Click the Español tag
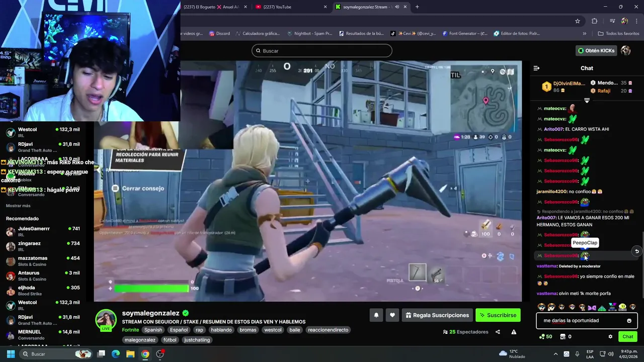Viewport: 644px width, 362px height. 179,330
